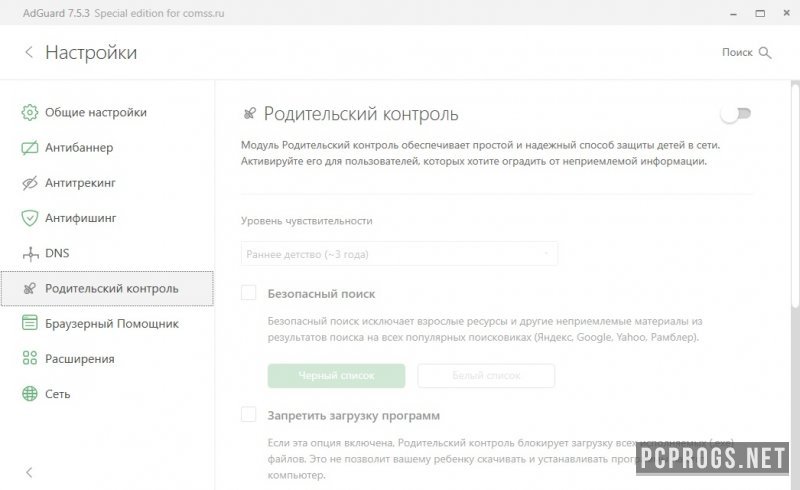Open Antitracking crossed-eye icon
Screen dimensions: 800x490
point(30,183)
